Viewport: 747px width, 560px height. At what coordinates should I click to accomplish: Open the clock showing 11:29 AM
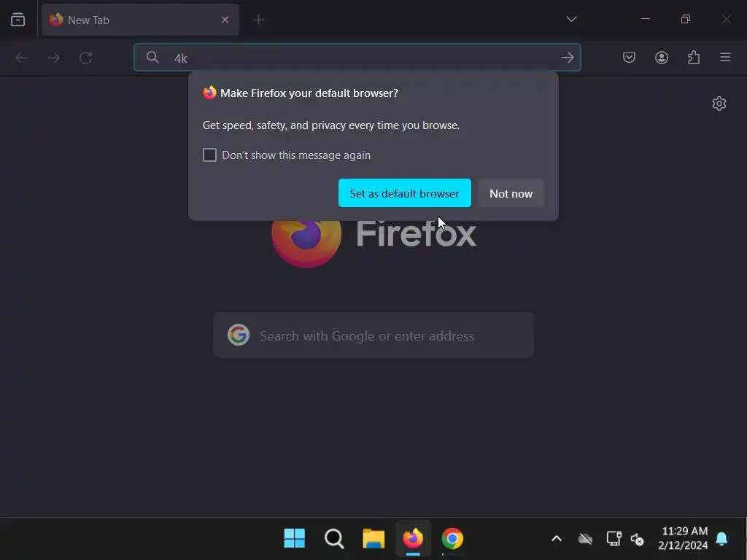tap(684, 538)
